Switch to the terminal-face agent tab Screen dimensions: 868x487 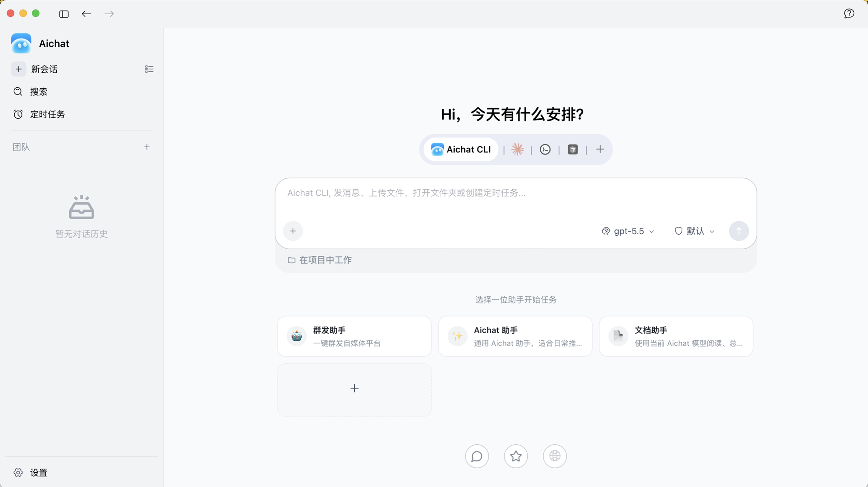(545, 149)
